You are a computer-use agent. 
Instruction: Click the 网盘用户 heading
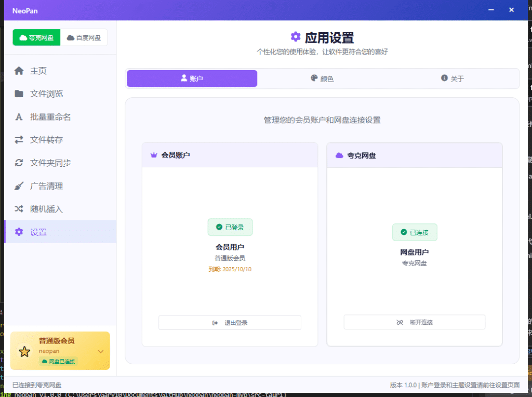[414, 252]
